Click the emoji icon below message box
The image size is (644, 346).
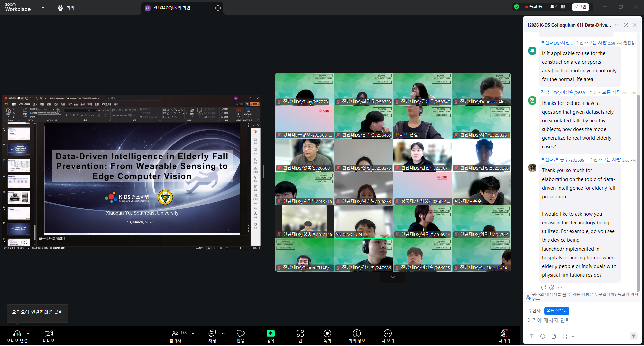[542, 336]
